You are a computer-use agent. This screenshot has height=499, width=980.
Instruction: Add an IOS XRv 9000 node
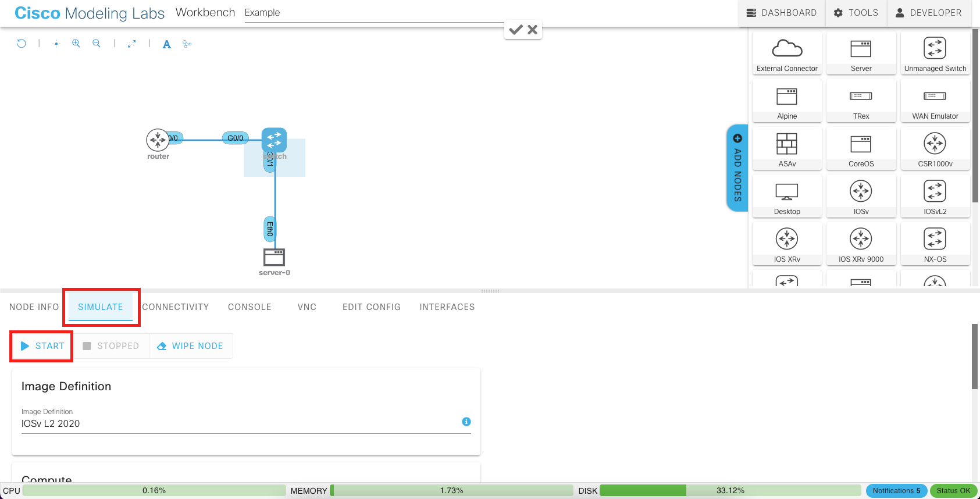pos(861,244)
